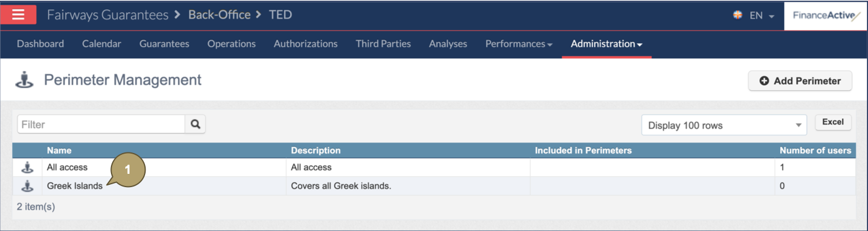Click the UK flag language icon
This screenshot has width=868, height=231.
tap(737, 15)
